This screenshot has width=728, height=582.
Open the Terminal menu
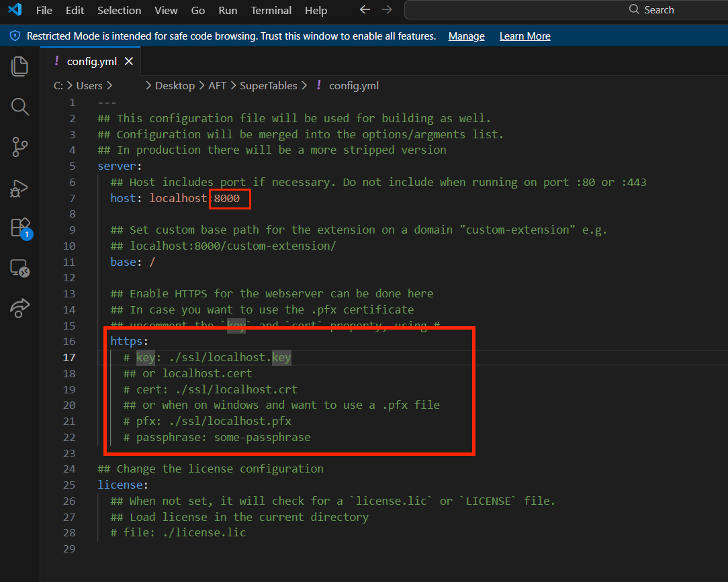pyautogui.click(x=271, y=11)
